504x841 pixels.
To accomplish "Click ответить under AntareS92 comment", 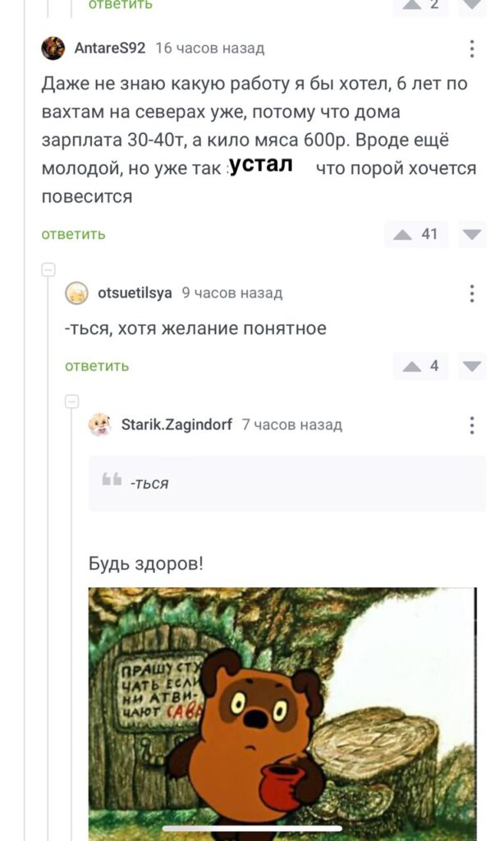I will pos(73,234).
